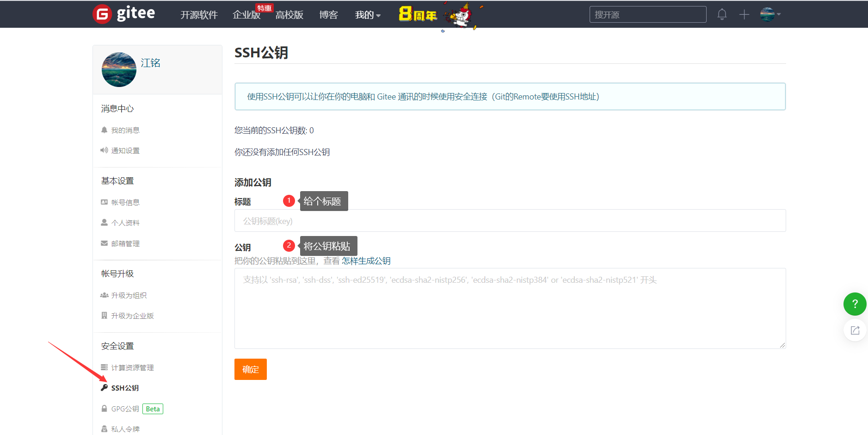Click the Gitee logo
Image resolution: width=868 pixels, height=435 pixels.
[123, 14]
